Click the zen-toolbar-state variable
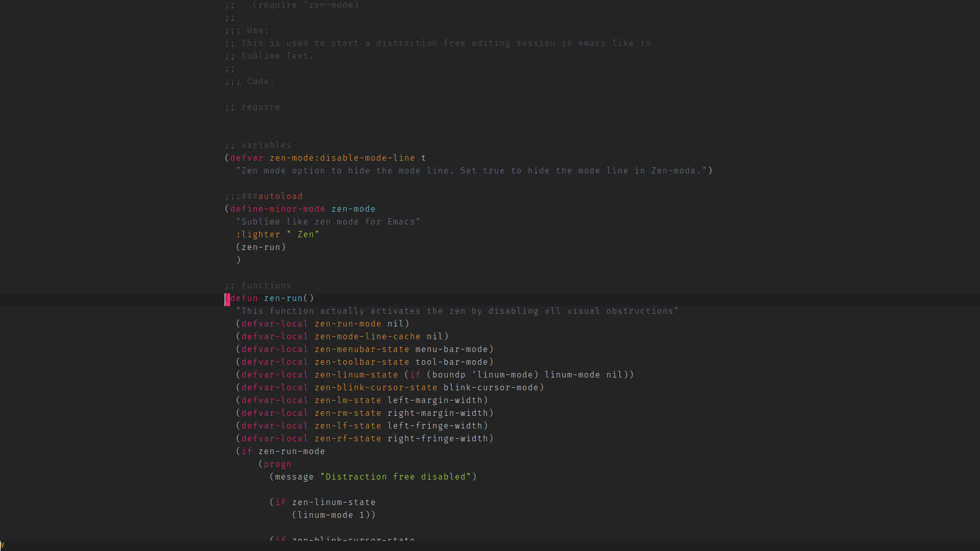The width and height of the screenshot is (980, 551). 361,362
